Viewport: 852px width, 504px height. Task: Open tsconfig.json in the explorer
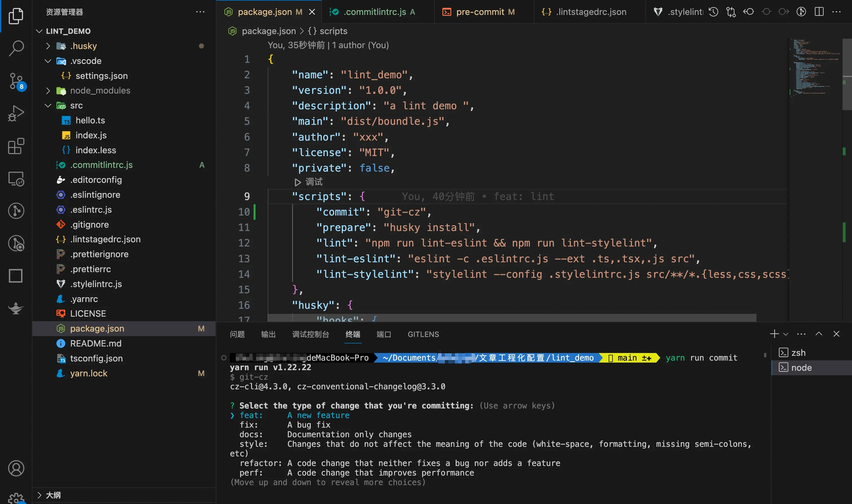96,358
